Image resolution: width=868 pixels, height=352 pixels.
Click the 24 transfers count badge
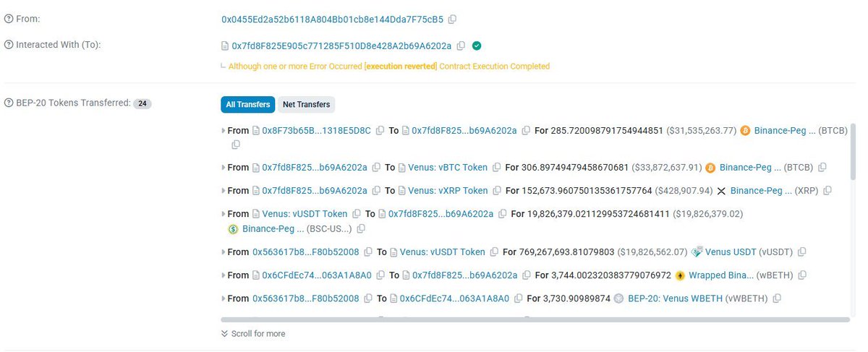pyautogui.click(x=142, y=104)
